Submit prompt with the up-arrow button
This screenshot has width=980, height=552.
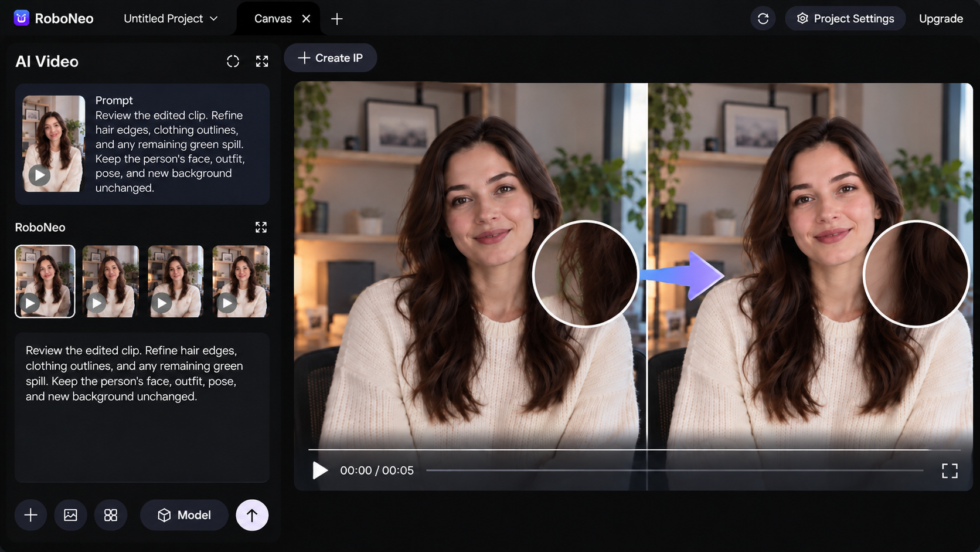(252, 515)
